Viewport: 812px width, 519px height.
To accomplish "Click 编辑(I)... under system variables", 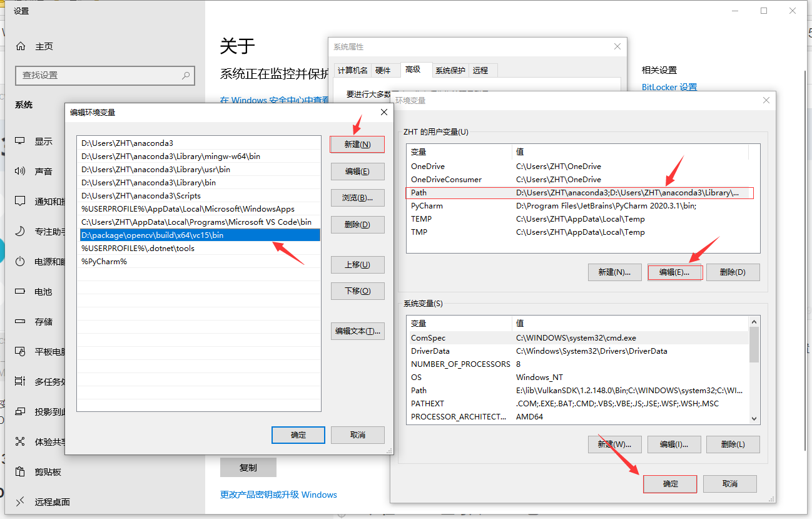I will tap(674, 444).
